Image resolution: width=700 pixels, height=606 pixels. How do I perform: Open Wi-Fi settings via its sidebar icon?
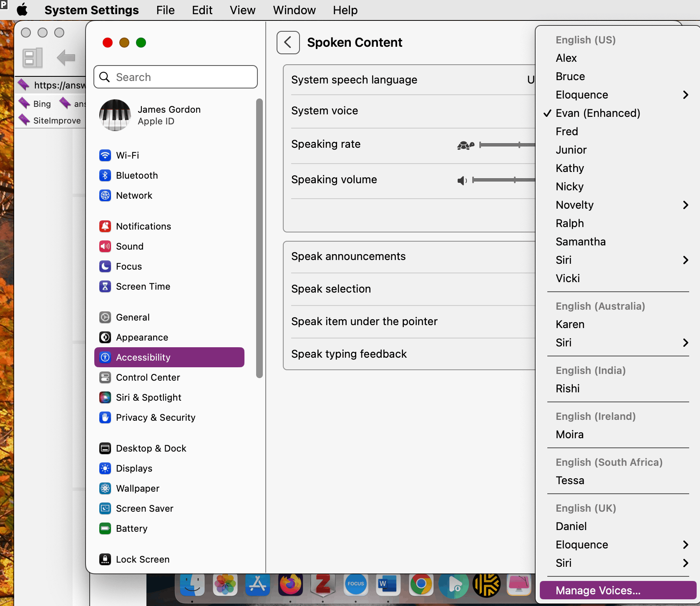pyautogui.click(x=105, y=155)
